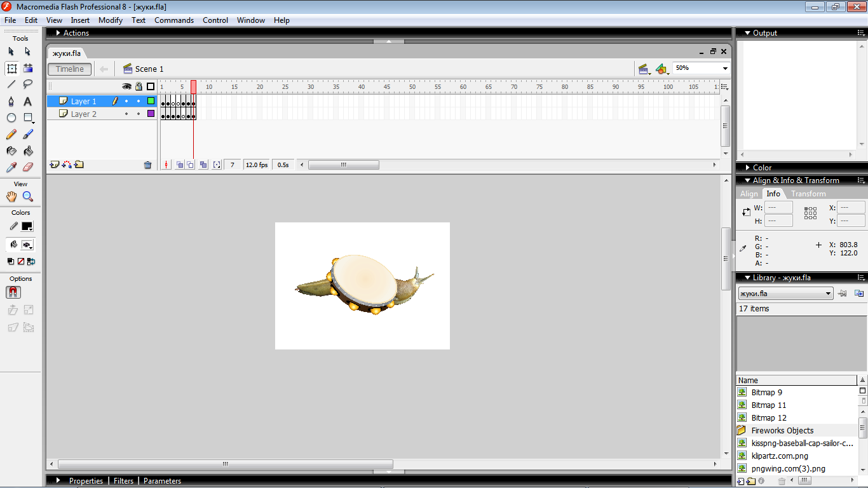Collapse the Align & Info & Transform panel
This screenshot has height=488, width=868.
747,180
